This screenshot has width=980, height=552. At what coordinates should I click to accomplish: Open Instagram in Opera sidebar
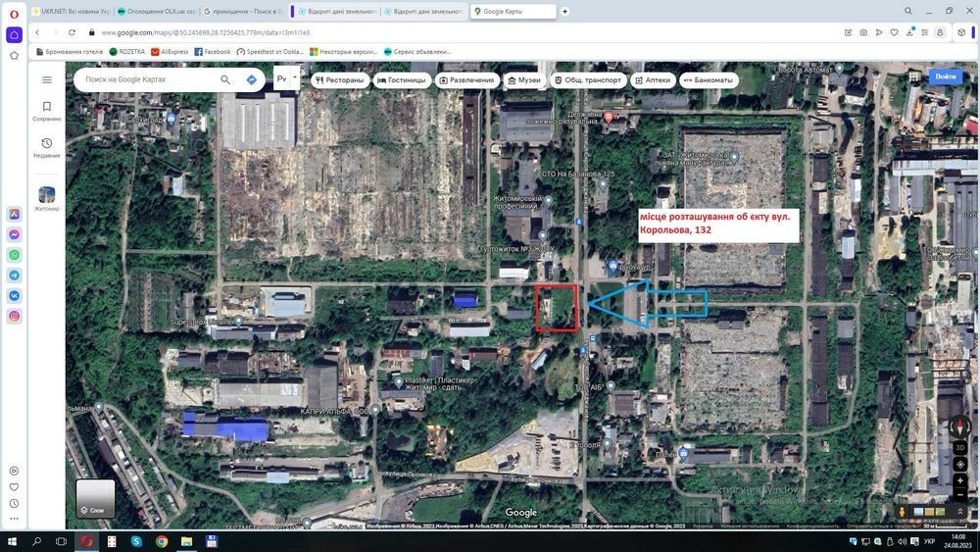click(15, 317)
